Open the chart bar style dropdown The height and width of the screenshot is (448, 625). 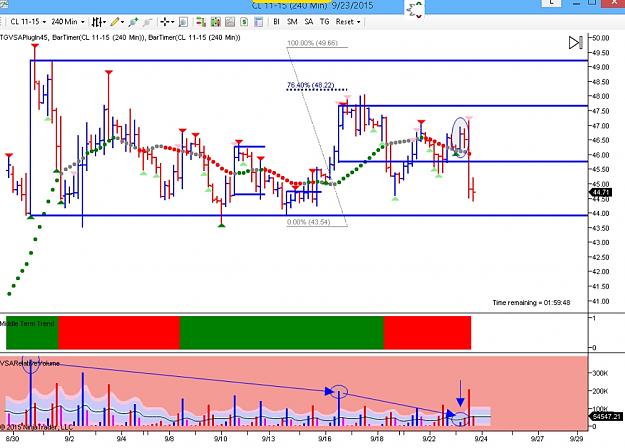[98, 22]
